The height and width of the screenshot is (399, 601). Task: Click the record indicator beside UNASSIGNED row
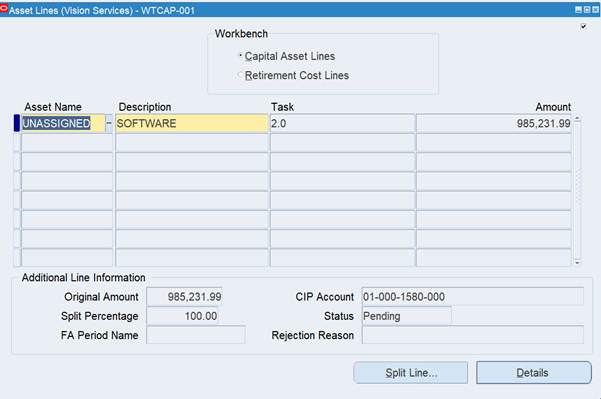pyautogui.click(x=17, y=123)
